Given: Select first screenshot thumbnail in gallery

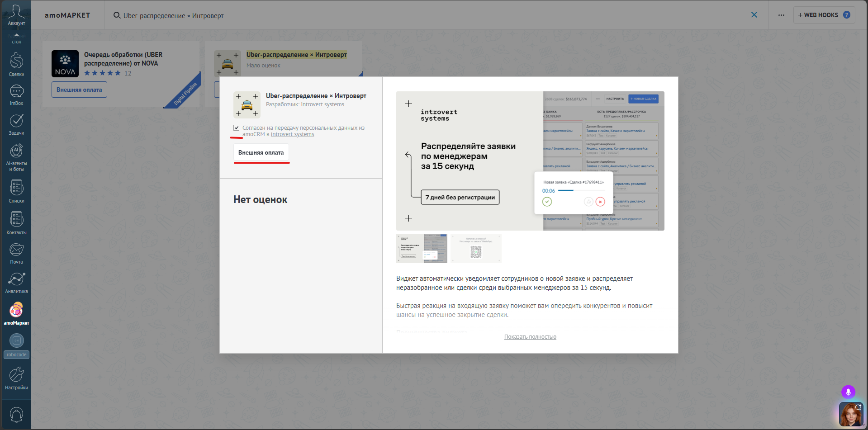Looking at the screenshot, I should (422, 248).
